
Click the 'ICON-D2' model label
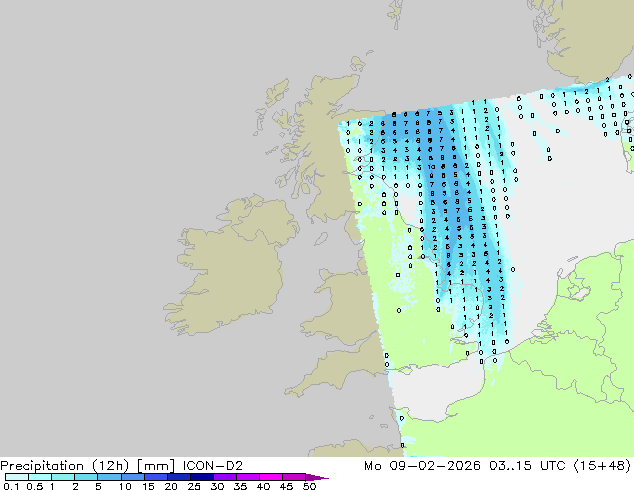point(213,466)
